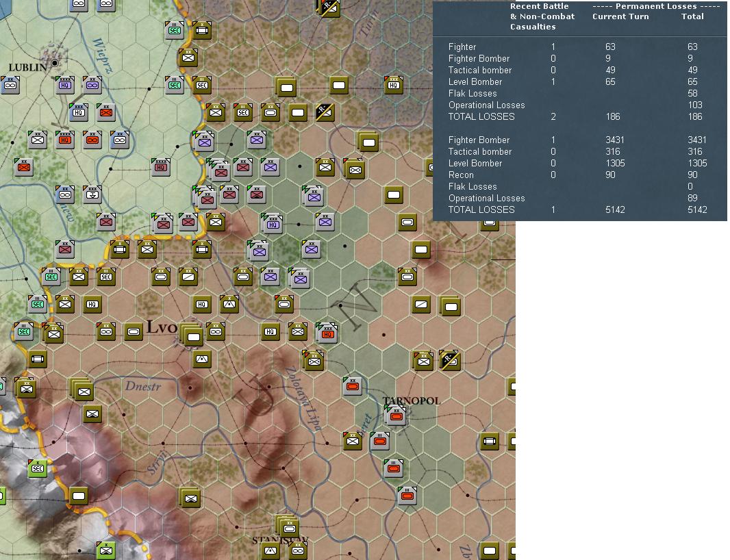
Task: Select the maroon XXXX HQ counter
Action: pos(161,167)
